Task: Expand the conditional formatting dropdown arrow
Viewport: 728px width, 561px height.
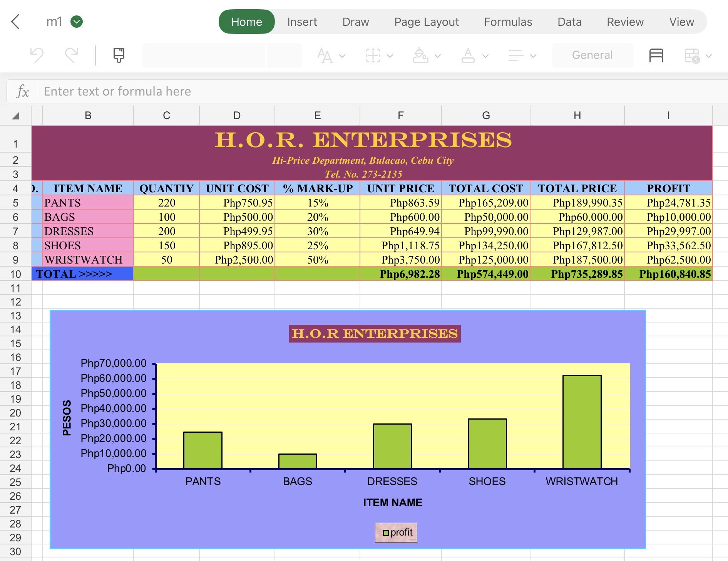Action: [x=709, y=56]
